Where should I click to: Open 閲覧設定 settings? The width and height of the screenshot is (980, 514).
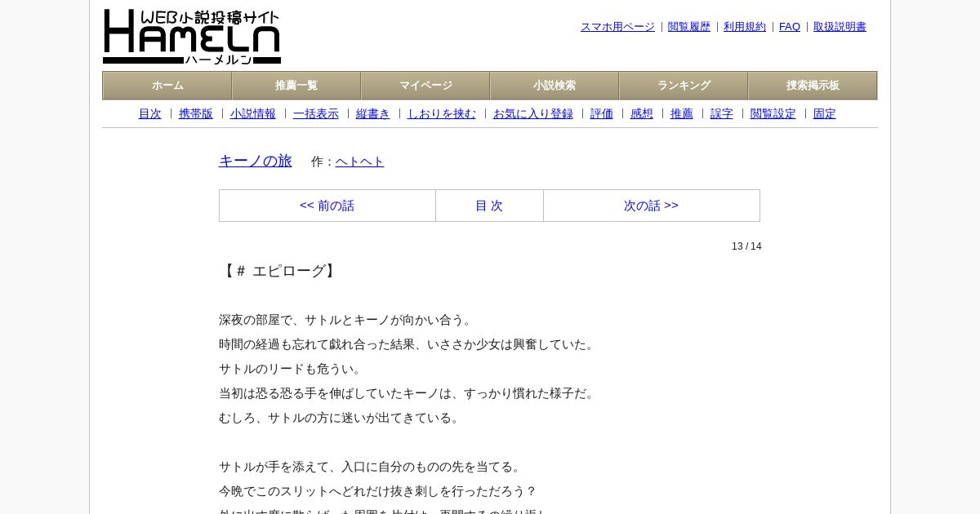773,114
